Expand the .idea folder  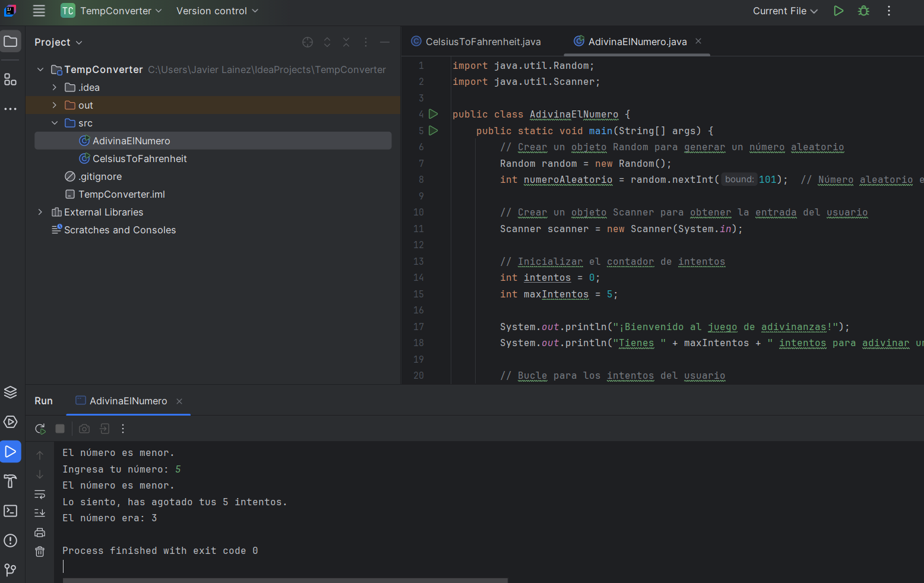tap(55, 87)
